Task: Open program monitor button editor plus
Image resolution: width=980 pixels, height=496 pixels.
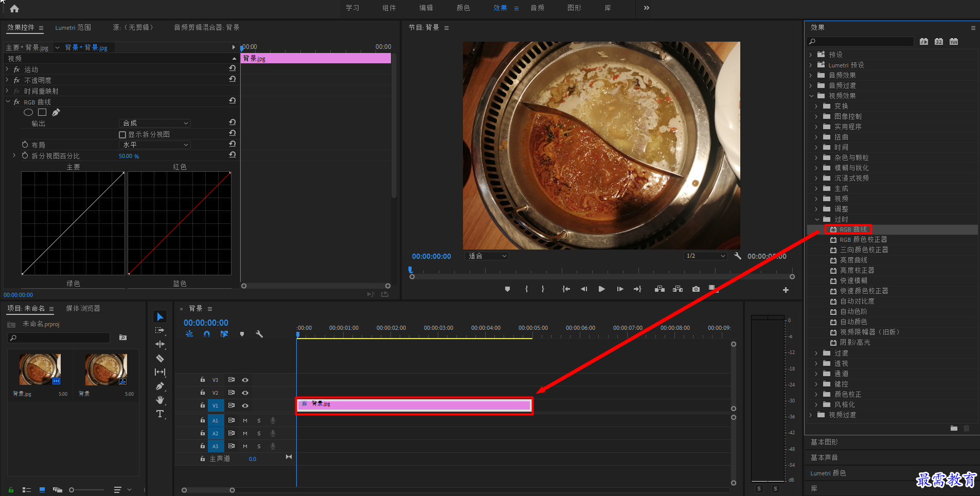Action: (x=786, y=290)
